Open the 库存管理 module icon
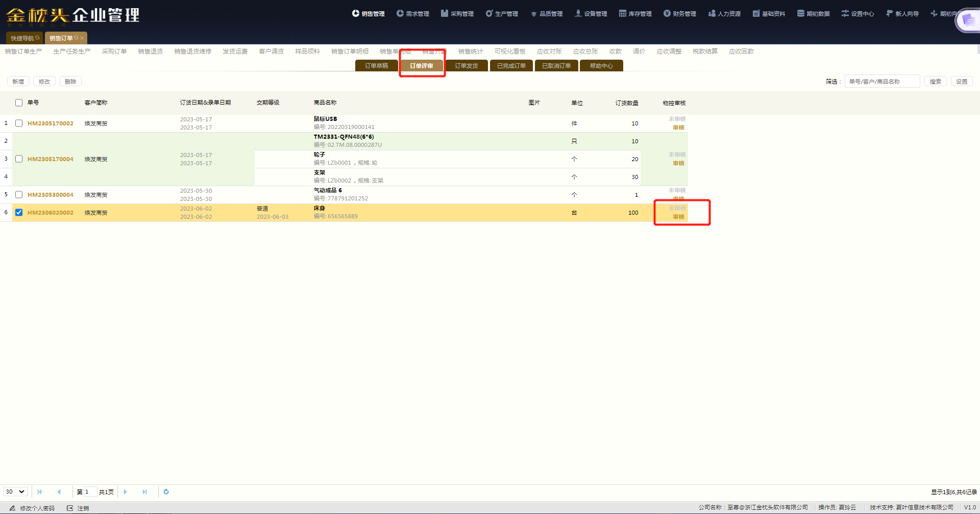 point(623,13)
